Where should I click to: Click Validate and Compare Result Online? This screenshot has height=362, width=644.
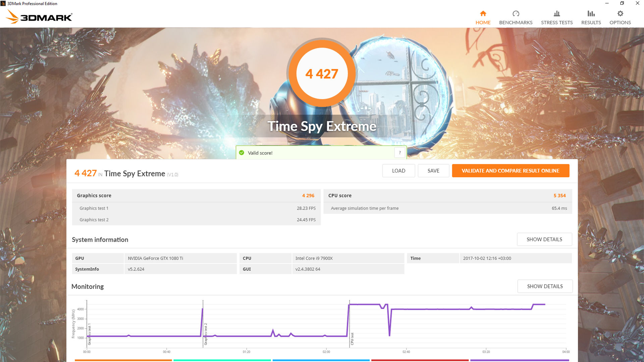coord(511,170)
